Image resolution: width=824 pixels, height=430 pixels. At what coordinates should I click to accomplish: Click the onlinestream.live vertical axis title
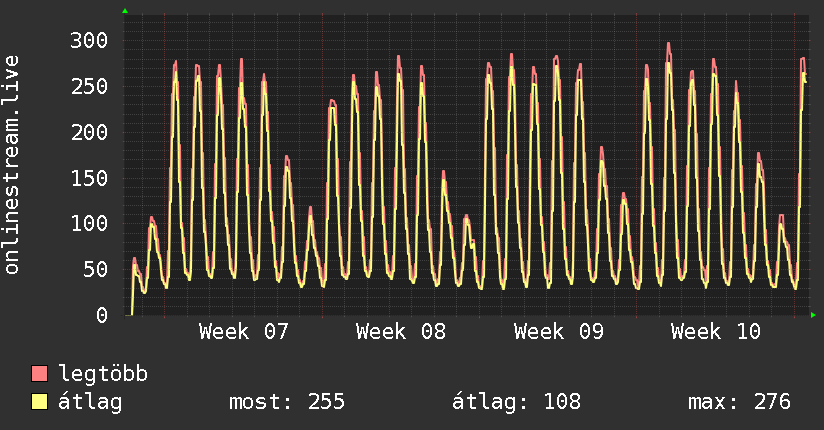(11, 165)
